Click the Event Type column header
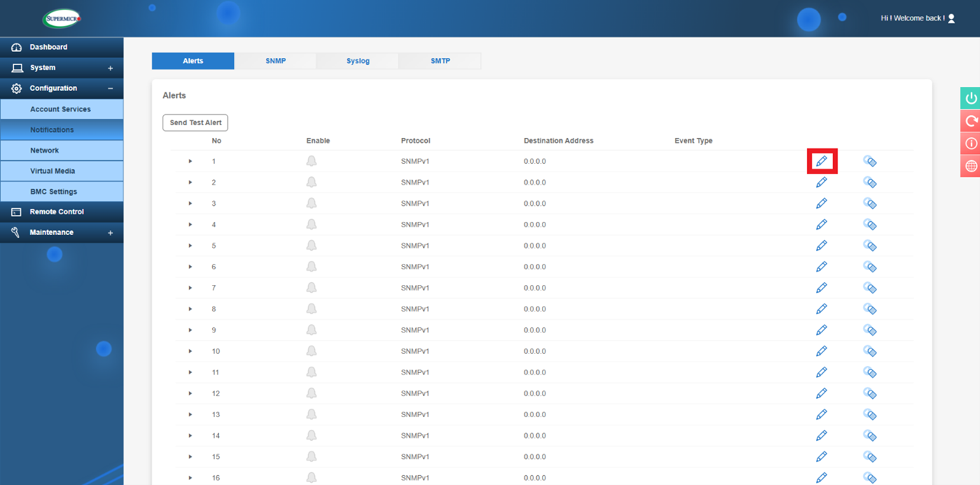Image resolution: width=980 pixels, height=485 pixels. click(x=694, y=141)
